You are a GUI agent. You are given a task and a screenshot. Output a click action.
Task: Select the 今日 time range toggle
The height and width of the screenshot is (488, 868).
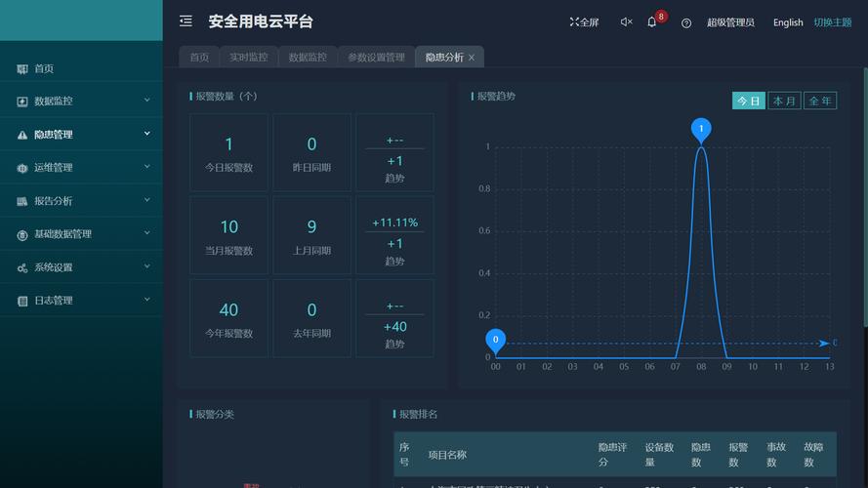point(748,101)
